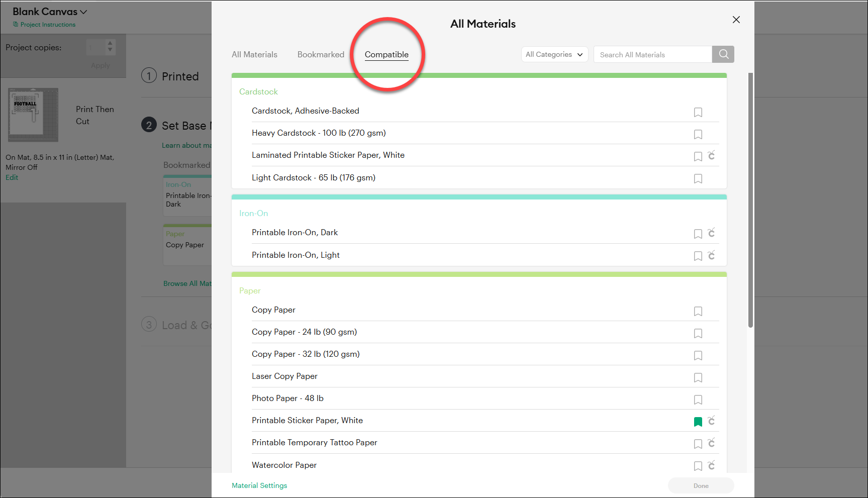Toggle bookmark for Laser Copy Paper
868x498 pixels.
pos(698,378)
